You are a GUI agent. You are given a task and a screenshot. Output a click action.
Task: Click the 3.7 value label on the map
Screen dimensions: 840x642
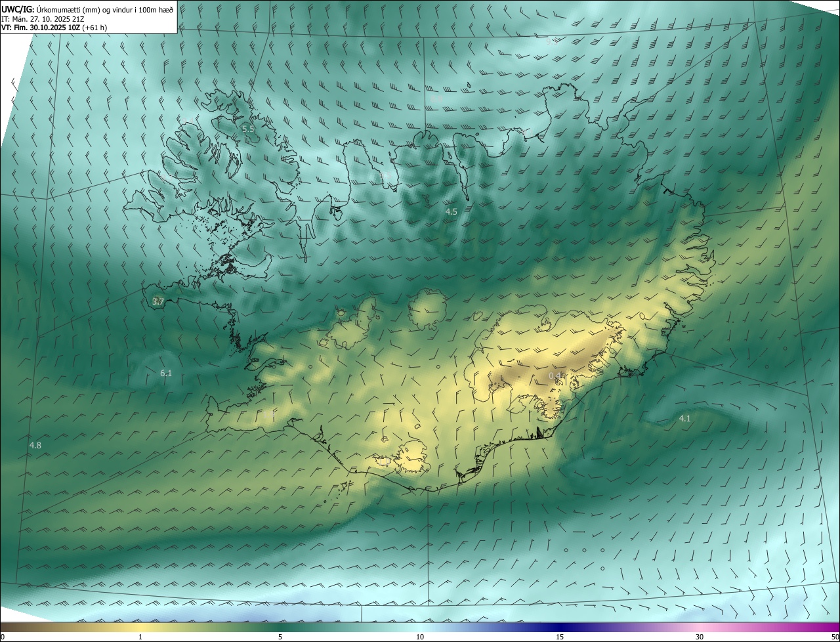click(157, 301)
